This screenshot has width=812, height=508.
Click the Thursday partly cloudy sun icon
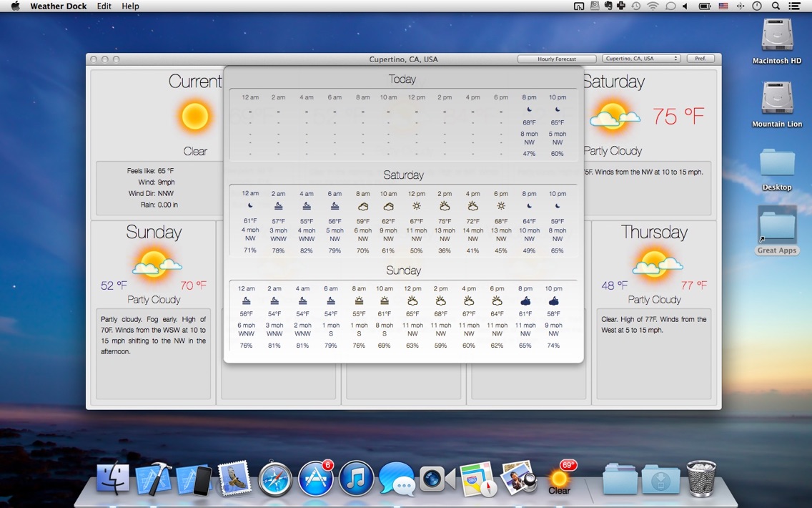coord(653,264)
